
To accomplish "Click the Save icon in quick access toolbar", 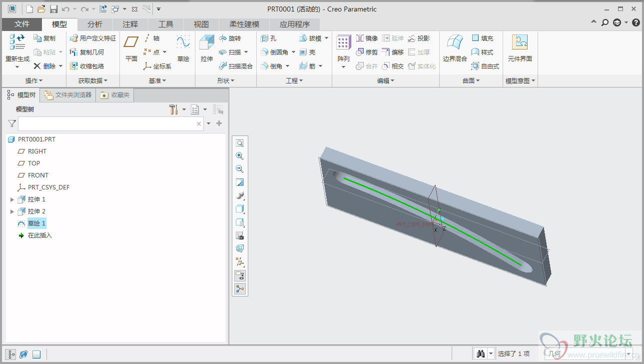I will (x=53, y=9).
